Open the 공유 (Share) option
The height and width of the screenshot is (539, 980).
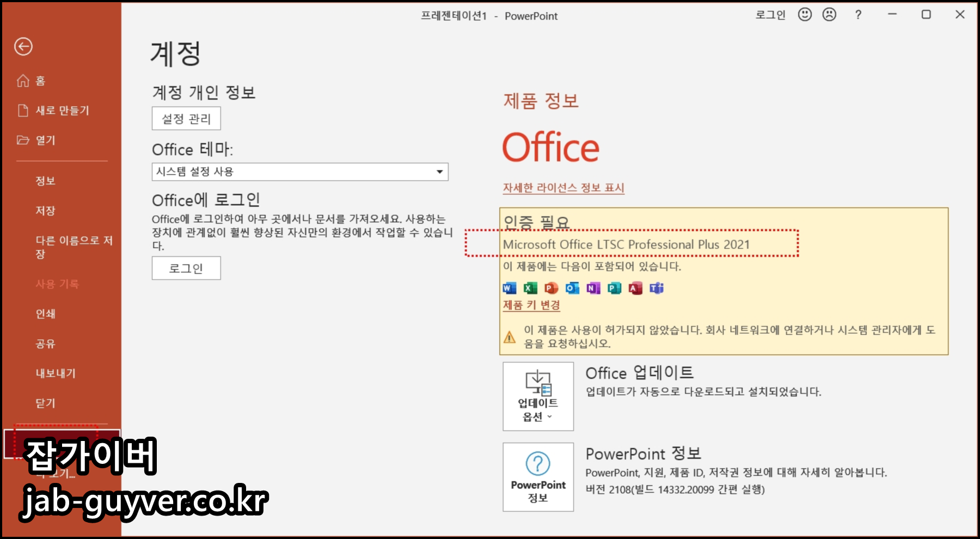click(46, 344)
